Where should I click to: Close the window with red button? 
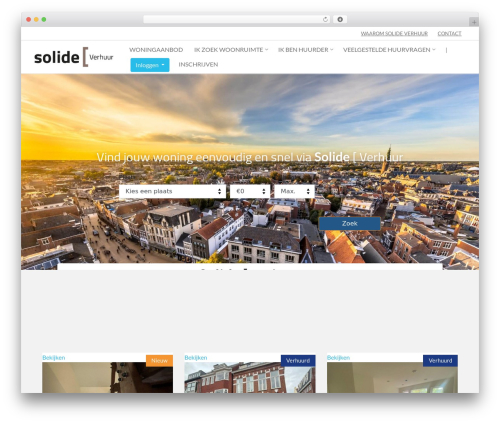click(x=29, y=20)
